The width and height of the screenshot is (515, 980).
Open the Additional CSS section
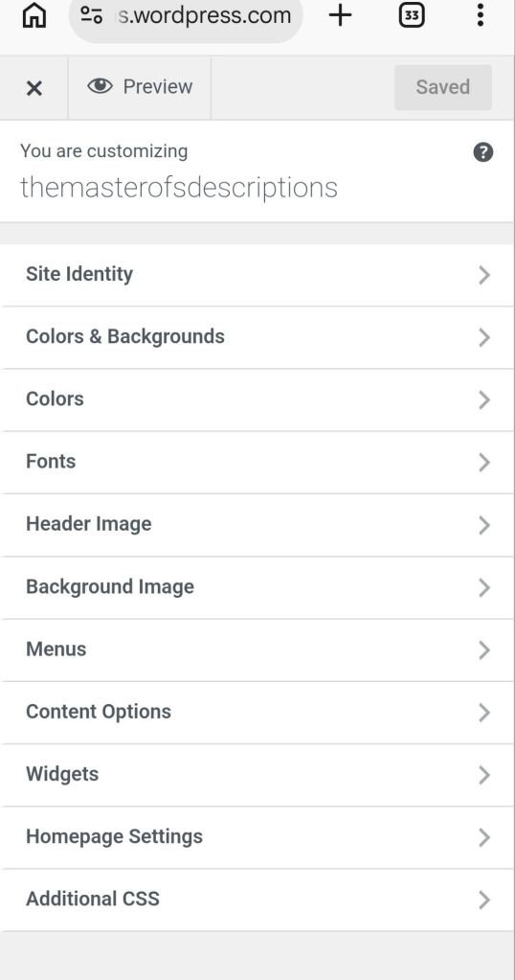pyautogui.click(x=257, y=900)
